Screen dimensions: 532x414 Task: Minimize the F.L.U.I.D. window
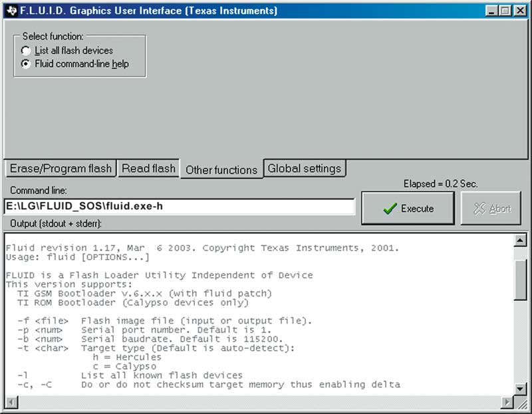point(491,11)
